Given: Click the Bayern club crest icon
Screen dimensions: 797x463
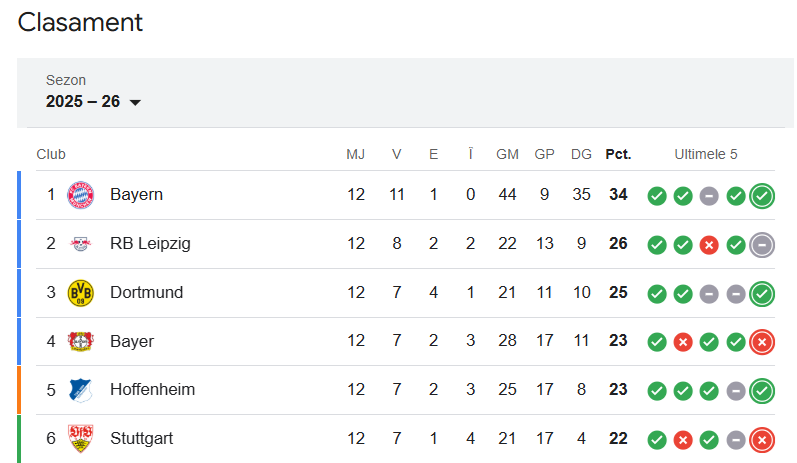Looking at the screenshot, I should point(80,195).
